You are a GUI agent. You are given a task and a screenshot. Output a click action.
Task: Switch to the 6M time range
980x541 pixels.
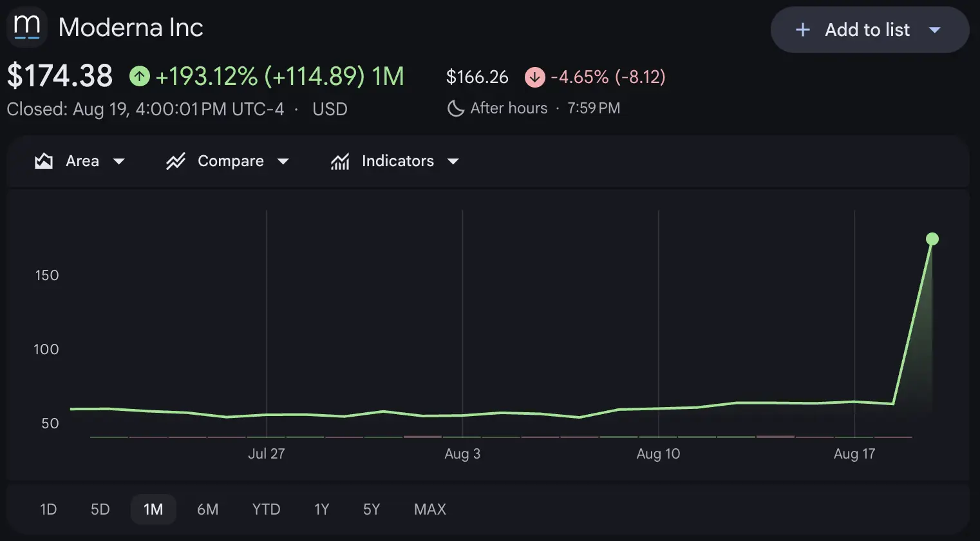click(207, 509)
